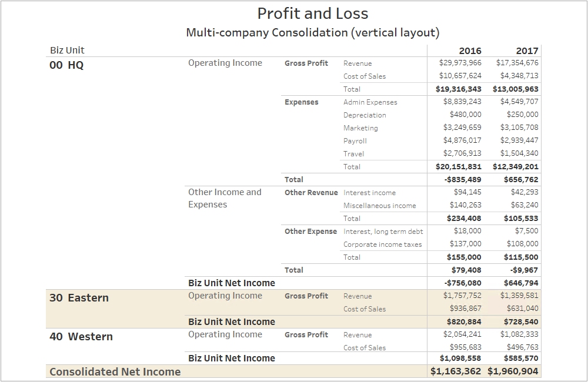Click Other Income total $79,408

coord(466,270)
